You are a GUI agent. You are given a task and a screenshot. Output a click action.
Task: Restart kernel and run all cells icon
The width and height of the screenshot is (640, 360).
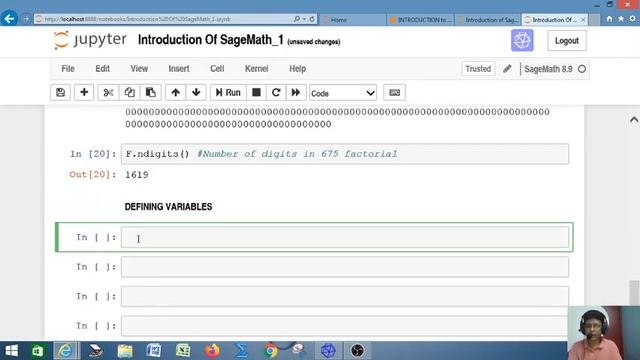pos(296,93)
